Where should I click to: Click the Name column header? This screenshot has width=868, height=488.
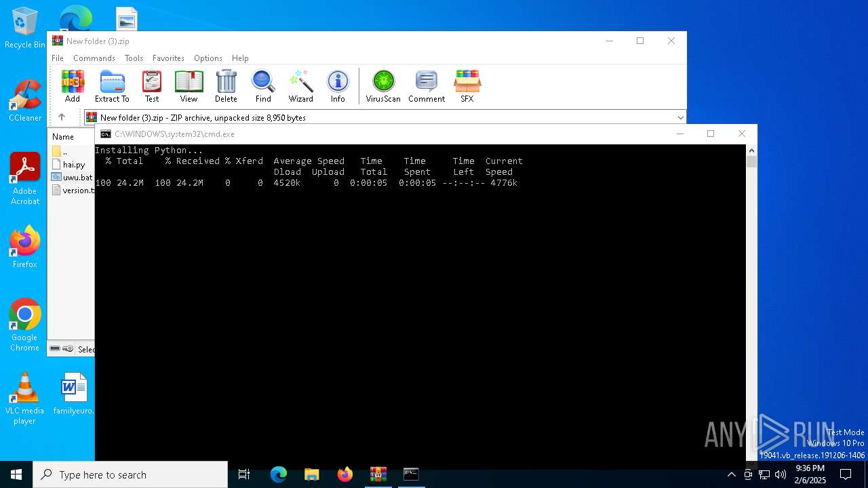pyautogui.click(x=63, y=137)
